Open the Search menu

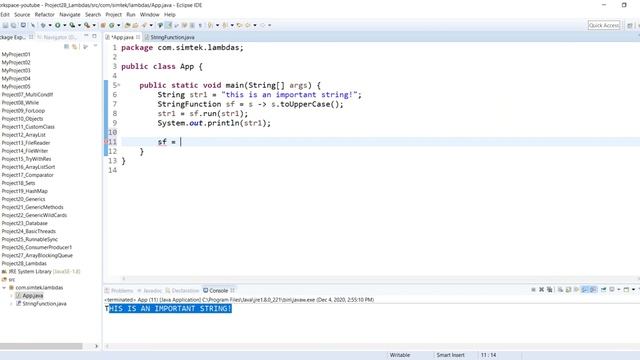click(x=93, y=14)
